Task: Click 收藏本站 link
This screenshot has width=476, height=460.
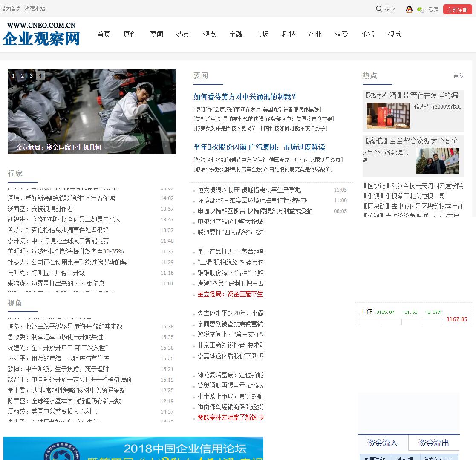Action: pos(35,9)
